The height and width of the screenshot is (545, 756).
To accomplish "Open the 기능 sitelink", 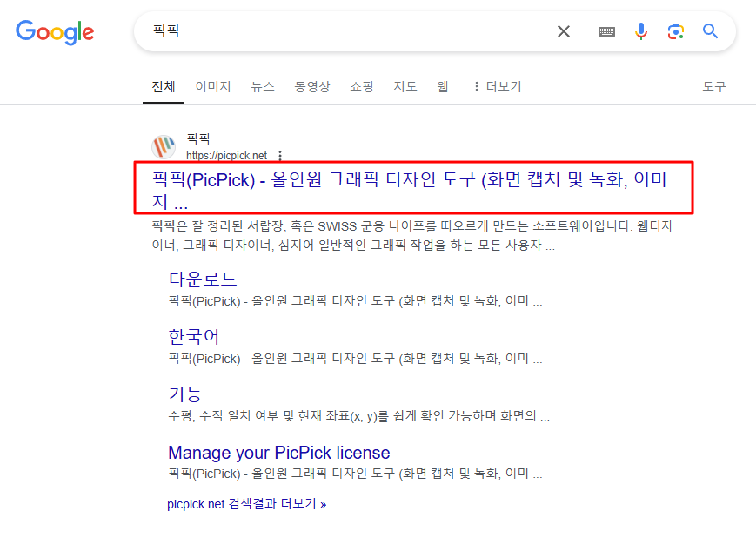I will [x=185, y=394].
